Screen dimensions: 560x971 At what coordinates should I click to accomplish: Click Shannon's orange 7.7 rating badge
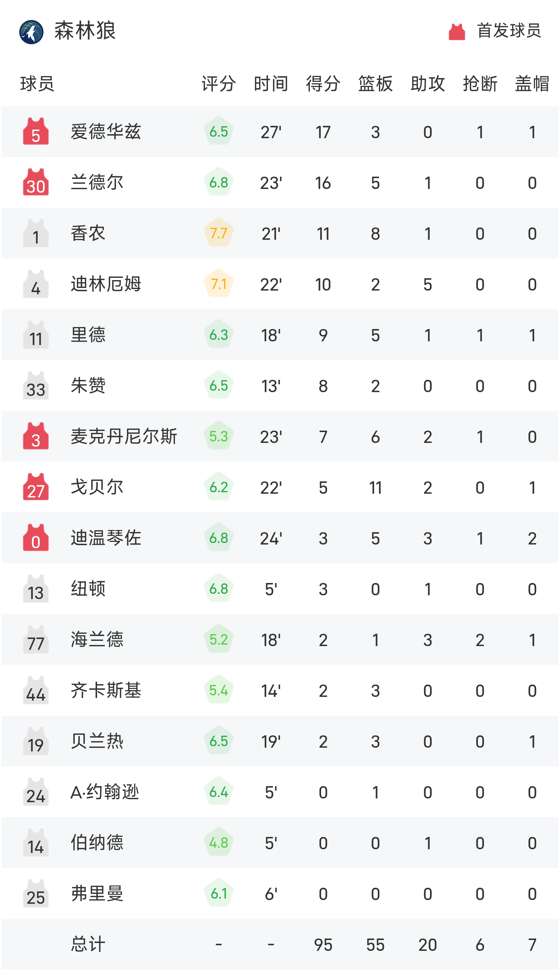point(218,233)
